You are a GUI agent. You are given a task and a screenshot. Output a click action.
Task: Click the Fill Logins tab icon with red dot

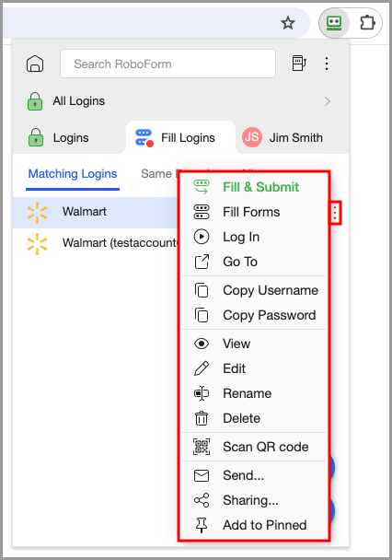click(x=144, y=138)
